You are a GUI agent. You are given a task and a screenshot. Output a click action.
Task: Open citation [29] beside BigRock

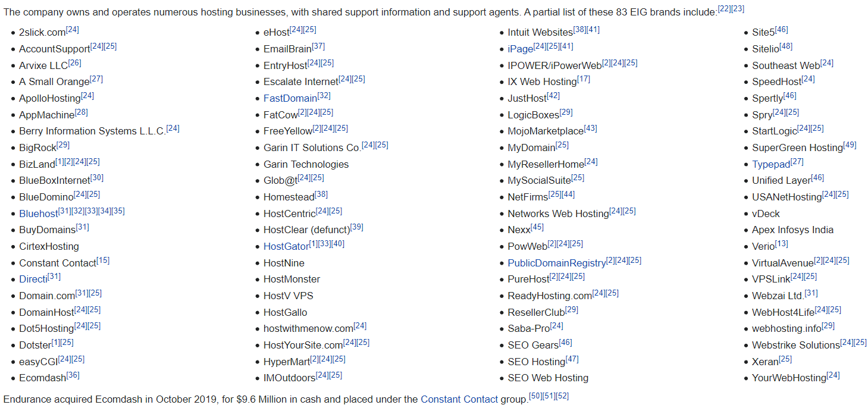point(63,145)
